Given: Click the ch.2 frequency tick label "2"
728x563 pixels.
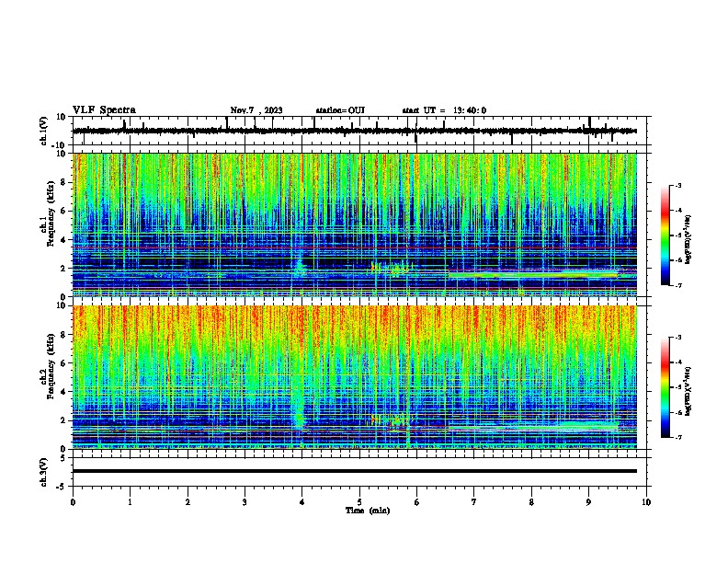Looking at the screenshot, I should tap(63, 420).
